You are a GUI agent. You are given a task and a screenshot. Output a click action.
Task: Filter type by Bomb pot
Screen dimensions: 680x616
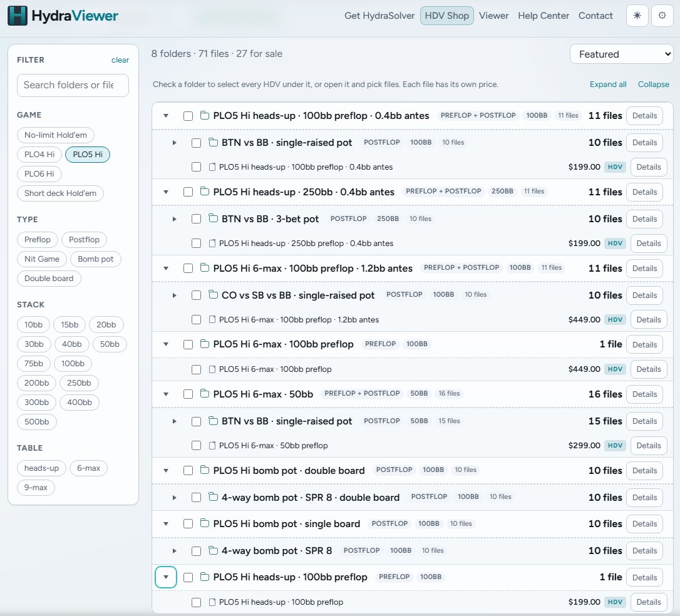click(95, 259)
